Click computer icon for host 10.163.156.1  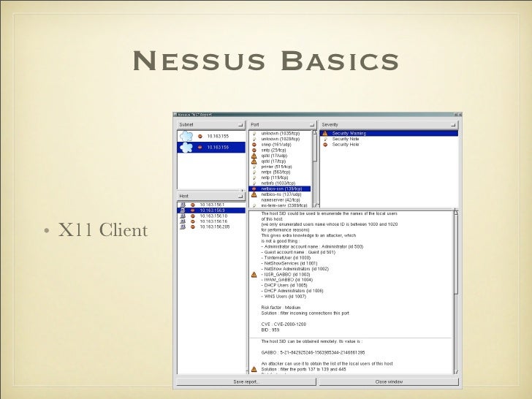point(183,205)
